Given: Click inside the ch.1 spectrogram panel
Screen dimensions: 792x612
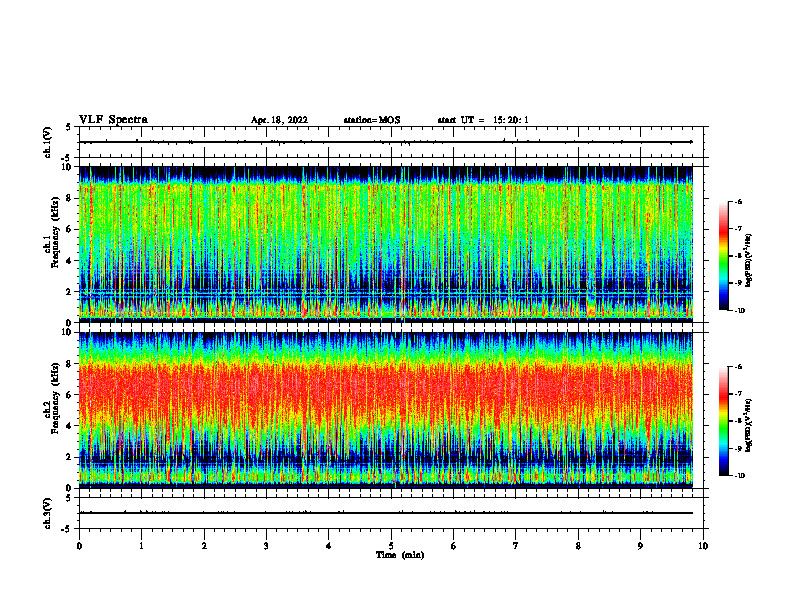Looking at the screenshot, I should (386, 244).
